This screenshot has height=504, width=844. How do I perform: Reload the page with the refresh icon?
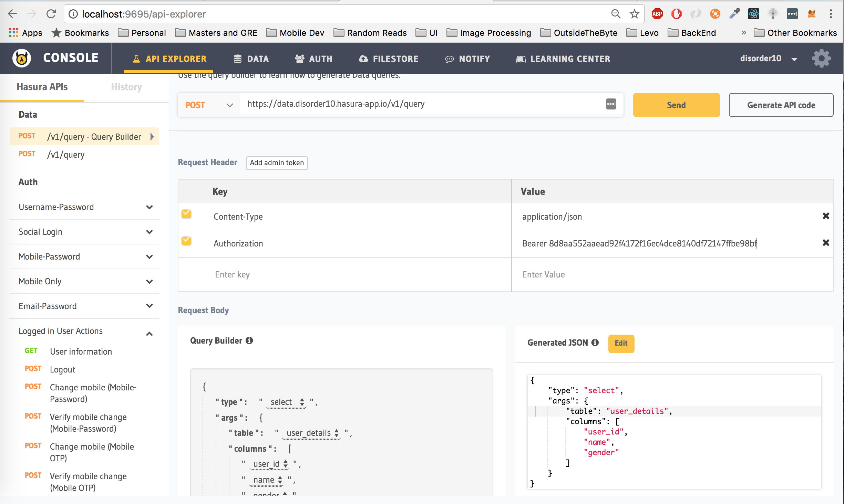pos(51,14)
